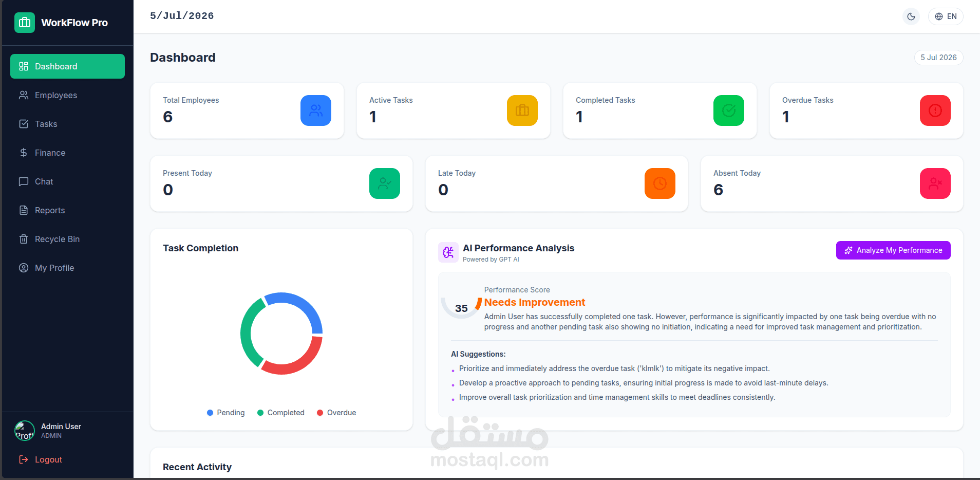Open the Recycle Bin page
The height and width of the screenshot is (480, 980).
pos(67,239)
